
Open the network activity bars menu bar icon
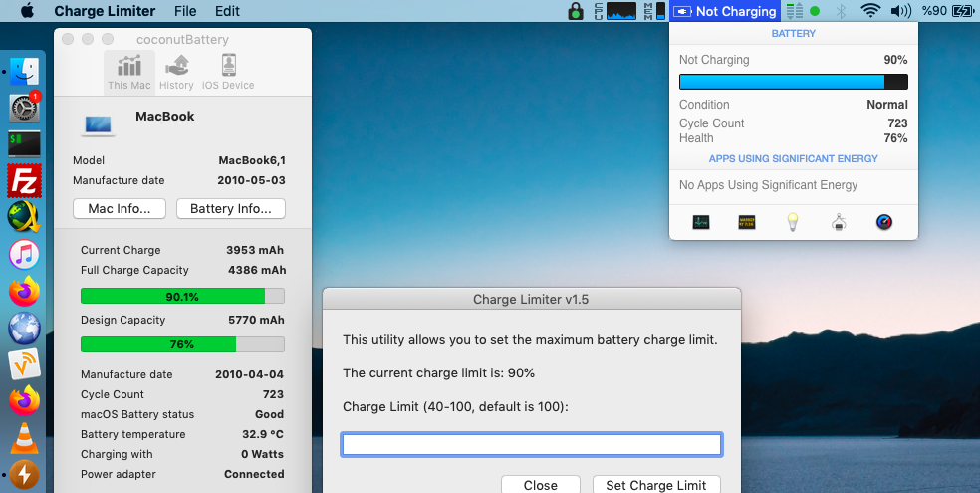click(x=795, y=11)
